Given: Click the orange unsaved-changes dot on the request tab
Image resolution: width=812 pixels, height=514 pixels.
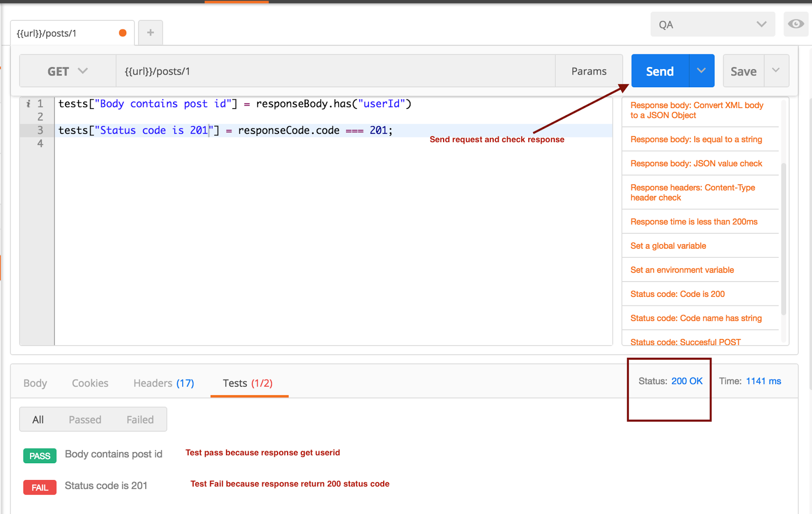Looking at the screenshot, I should pos(122,32).
